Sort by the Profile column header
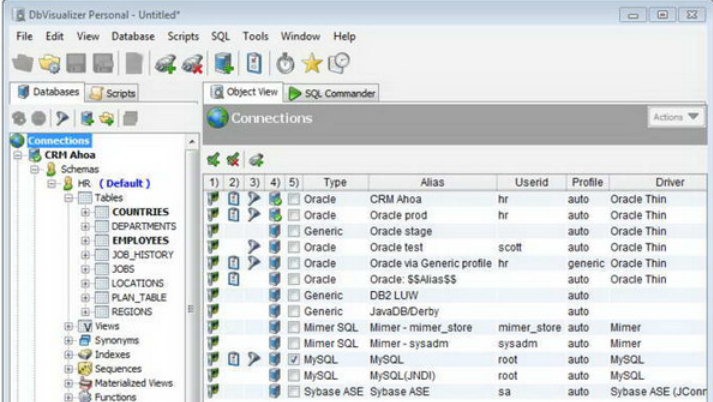 [x=587, y=182]
